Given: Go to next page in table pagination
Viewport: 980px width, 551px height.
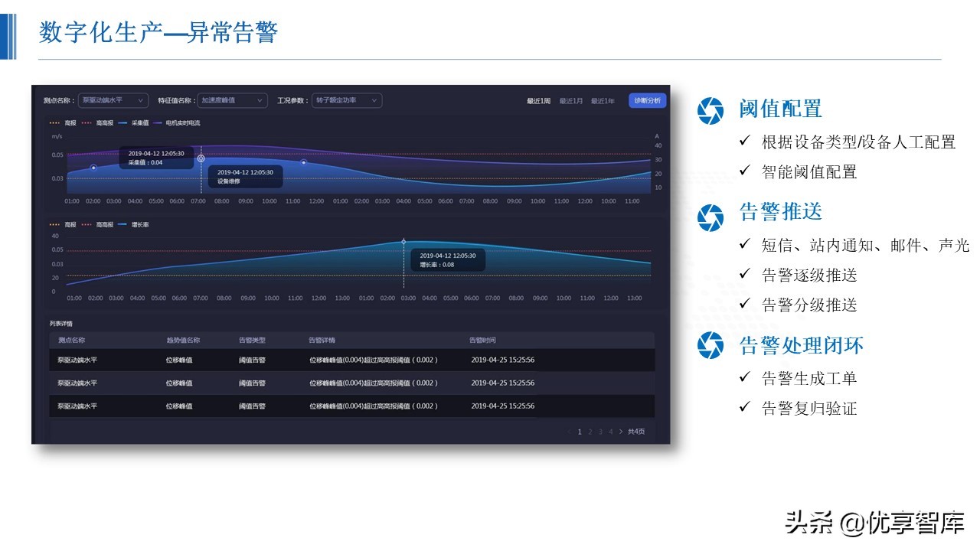Looking at the screenshot, I should (x=621, y=432).
